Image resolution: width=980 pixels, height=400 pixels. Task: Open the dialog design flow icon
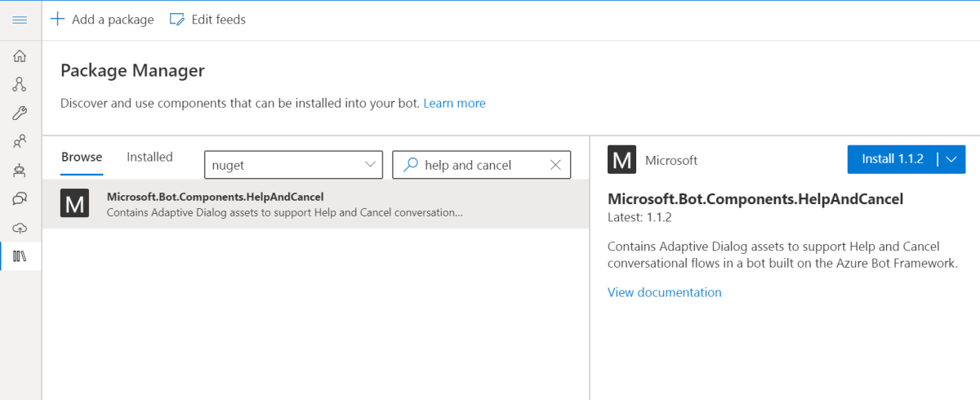[x=20, y=85]
